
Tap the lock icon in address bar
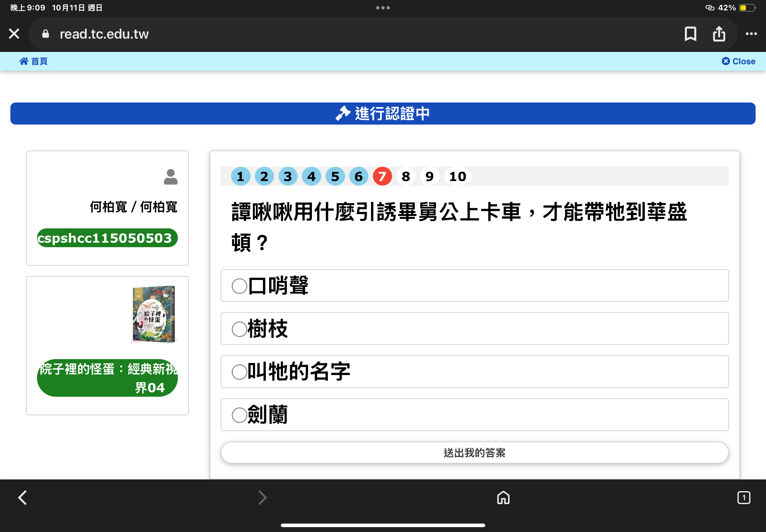(x=46, y=34)
